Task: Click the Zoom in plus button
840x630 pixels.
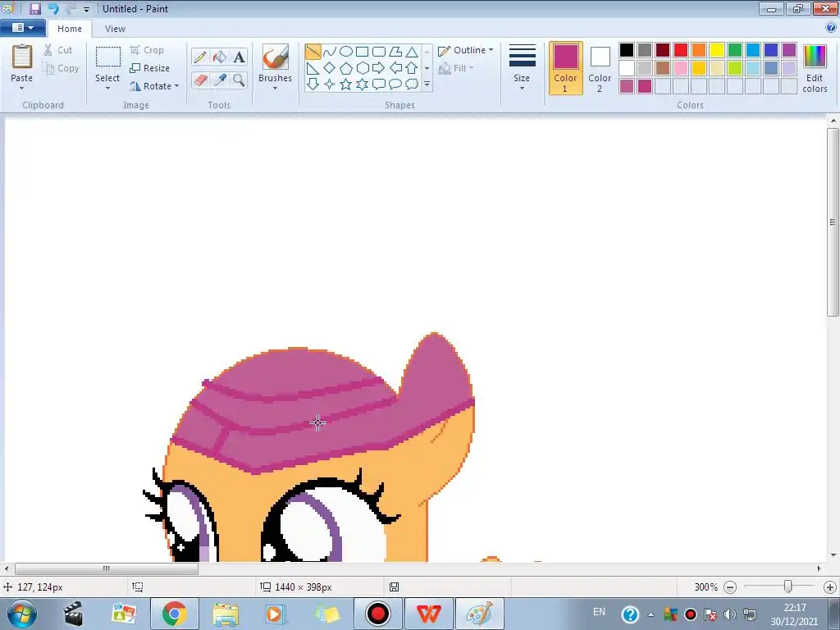Action: click(x=830, y=587)
